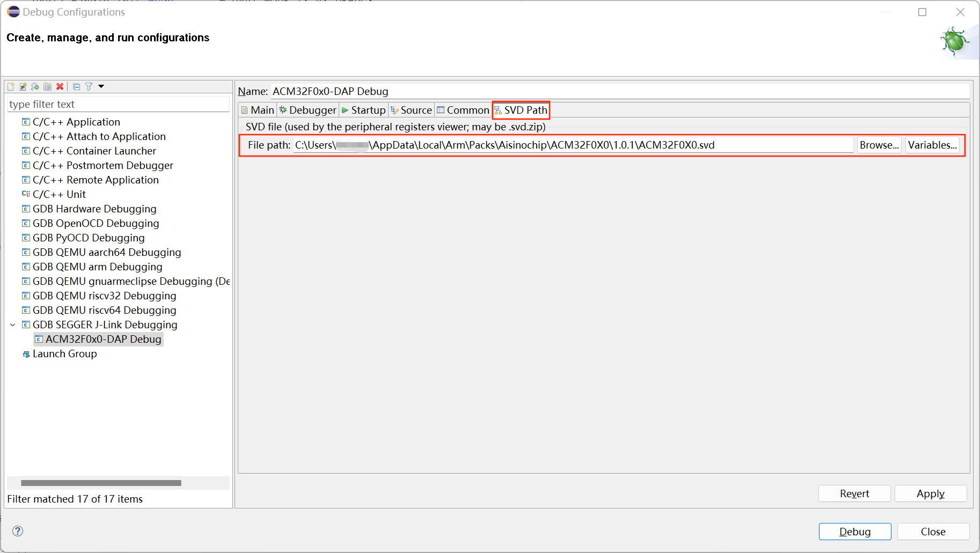Image resolution: width=980 pixels, height=553 pixels.
Task: Click the Apply button
Action: tap(930, 493)
